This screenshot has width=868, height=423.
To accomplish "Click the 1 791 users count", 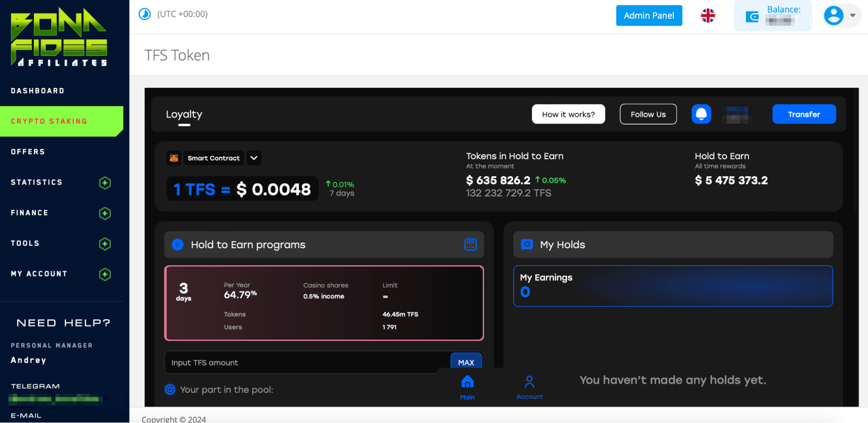I will [x=389, y=327].
